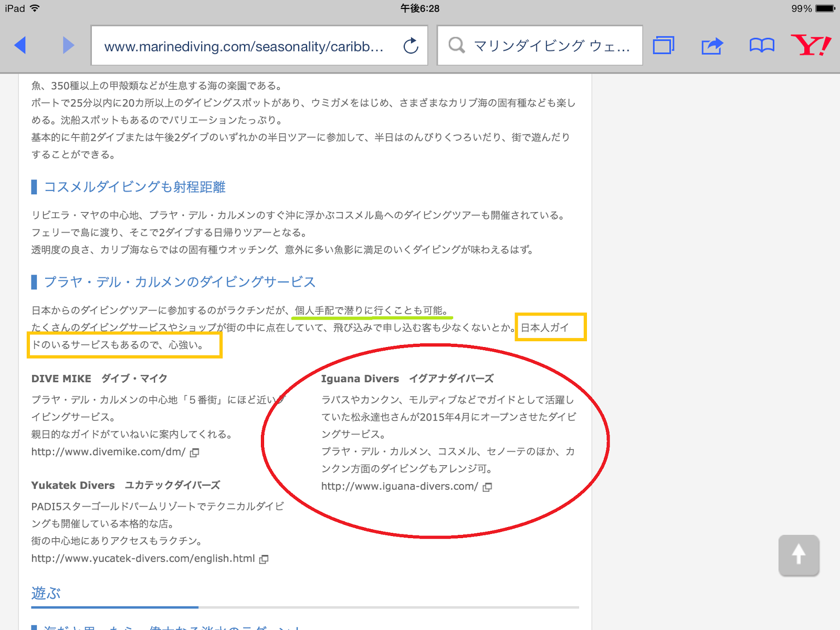
Task: Open the iguana-divers.com link
Action: point(400,487)
